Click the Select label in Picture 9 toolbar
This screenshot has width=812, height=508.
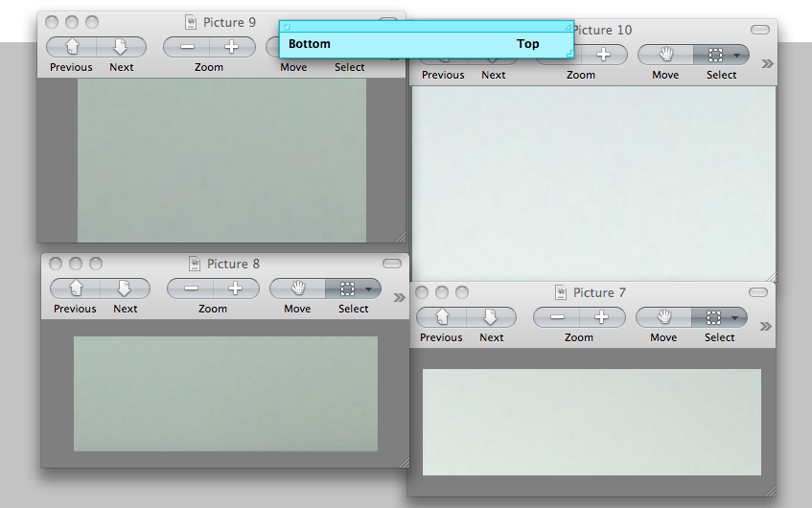350,67
